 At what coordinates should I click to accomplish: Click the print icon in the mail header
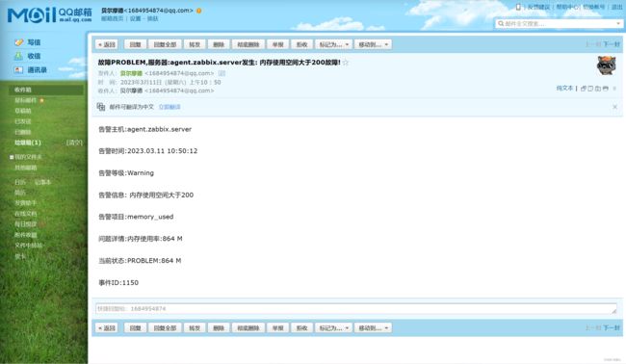tap(606, 89)
